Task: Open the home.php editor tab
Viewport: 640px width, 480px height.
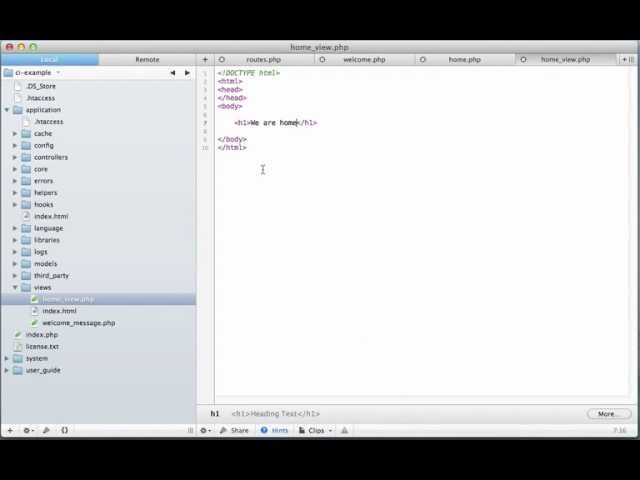Action: tap(465, 60)
